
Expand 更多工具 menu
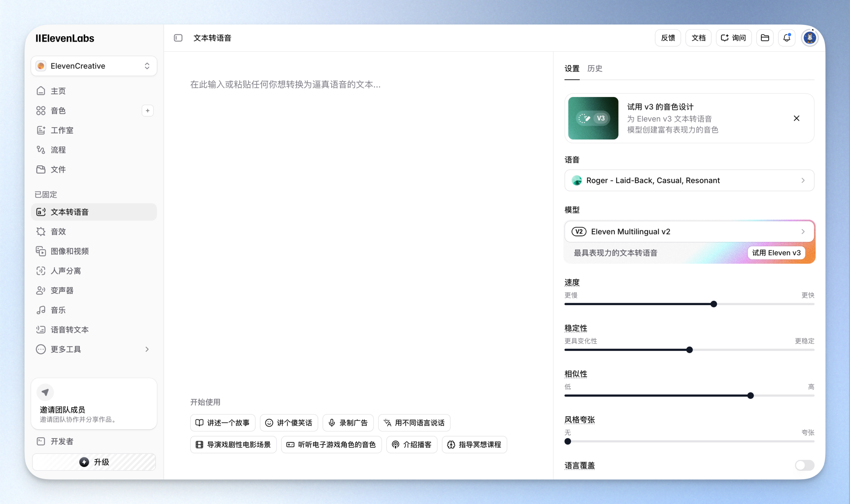pyautogui.click(x=94, y=350)
